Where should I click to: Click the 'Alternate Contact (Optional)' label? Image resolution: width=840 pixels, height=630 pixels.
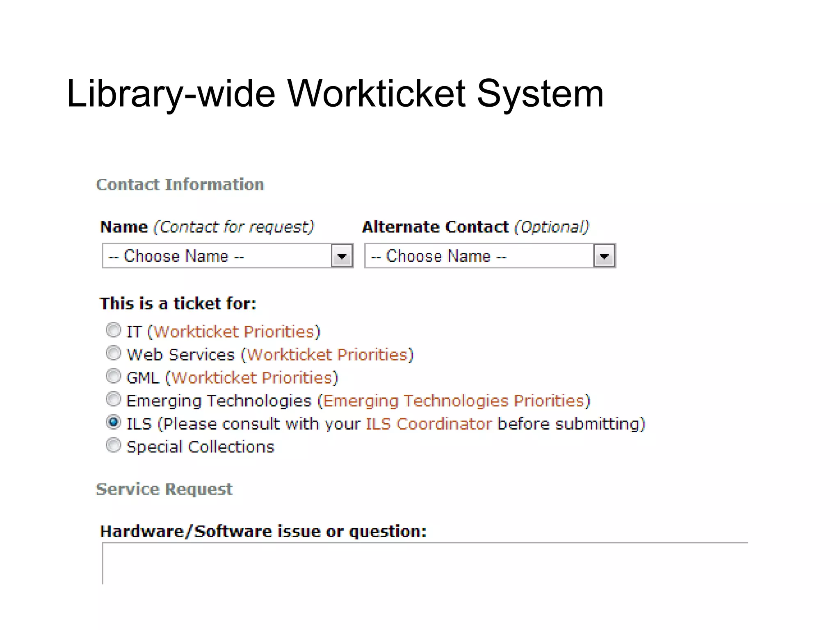click(x=476, y=227)
